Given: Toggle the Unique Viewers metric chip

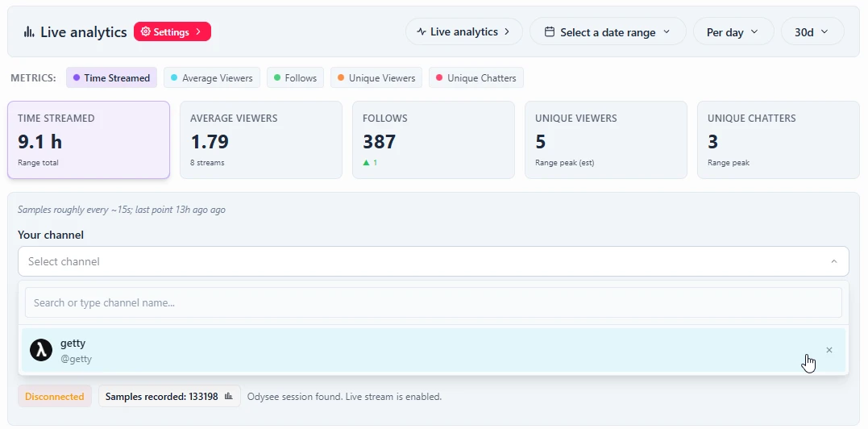Looking at the screenshot, I should [x=376, y=77].
